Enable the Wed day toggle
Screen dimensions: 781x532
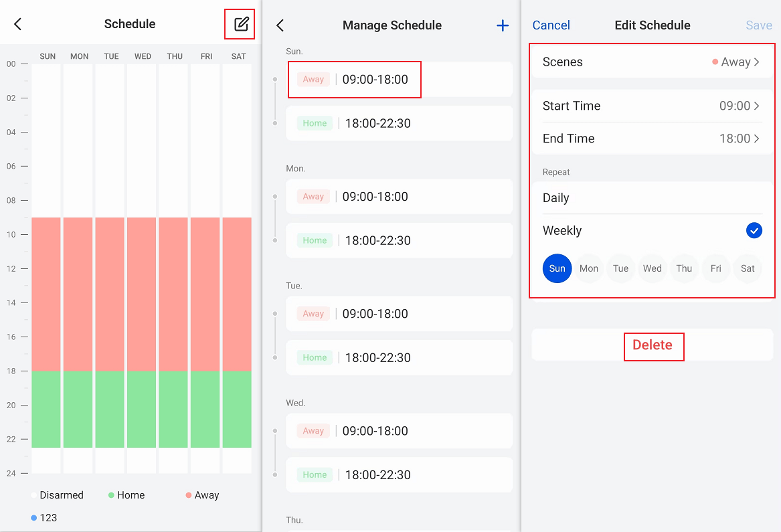652,268
